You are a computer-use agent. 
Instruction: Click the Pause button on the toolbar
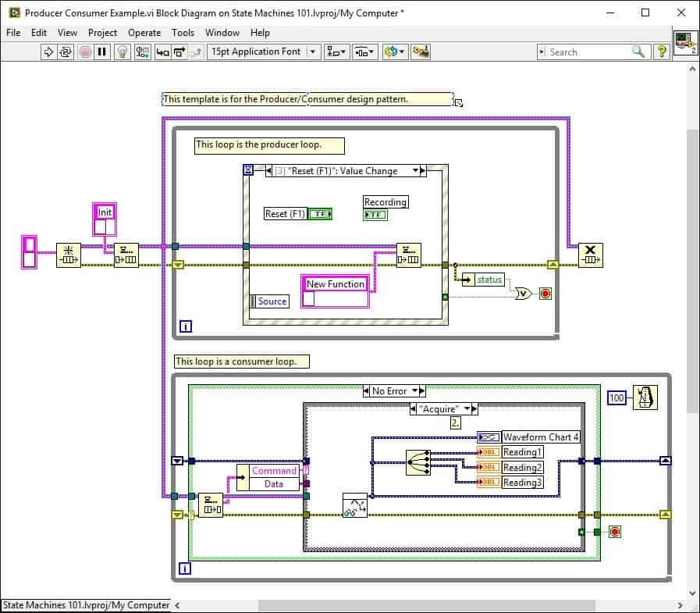pyautogui.click(x=102, y=52)
